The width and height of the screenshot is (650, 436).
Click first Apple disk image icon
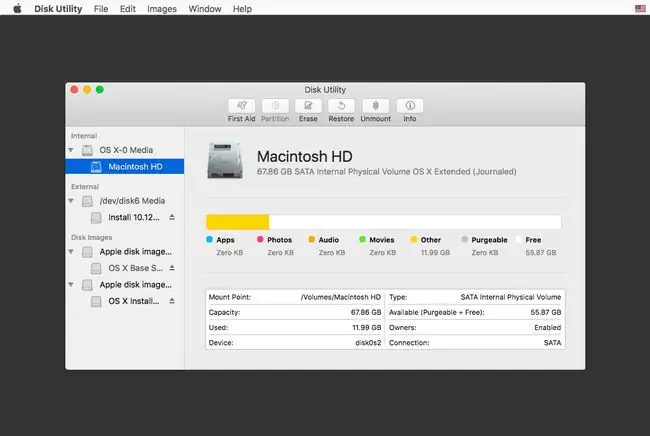coord(87,252)
